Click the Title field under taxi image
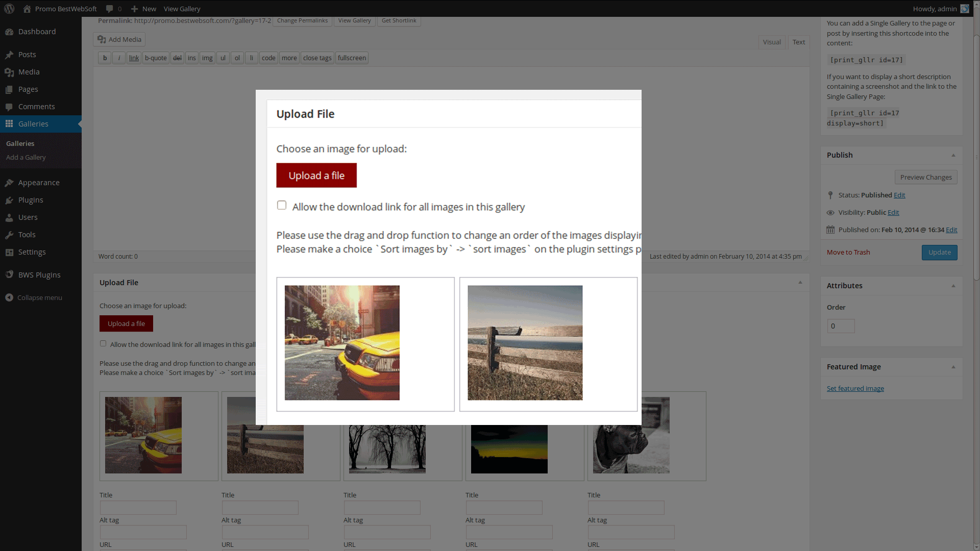The height and width of the screenshot is (551, 980). (138, 507)
